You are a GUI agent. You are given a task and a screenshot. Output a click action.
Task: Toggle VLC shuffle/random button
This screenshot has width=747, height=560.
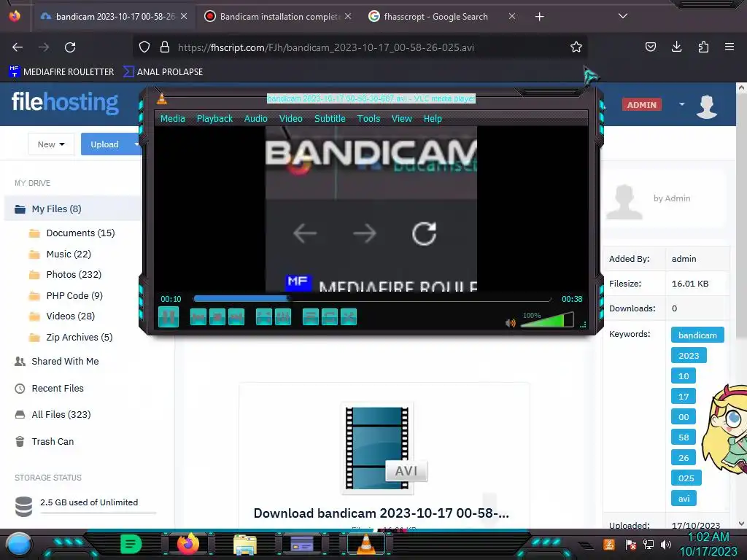coord(349,317)
